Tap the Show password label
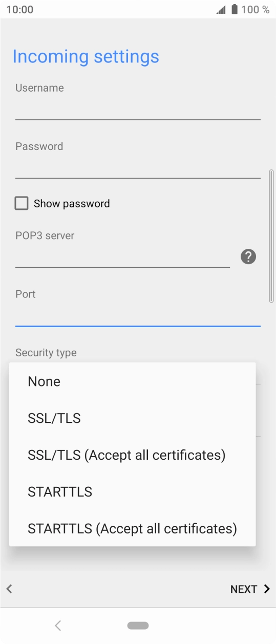Screen dimensions: 276x644 coord(72,204)
